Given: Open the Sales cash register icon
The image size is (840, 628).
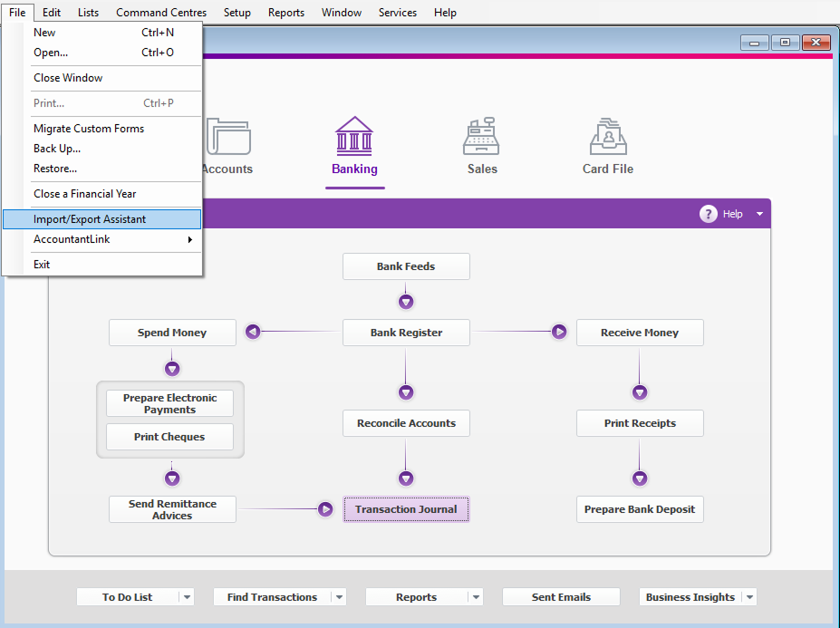Looking at the screenshot, I should pyautogui.click(x=481, y=136).
